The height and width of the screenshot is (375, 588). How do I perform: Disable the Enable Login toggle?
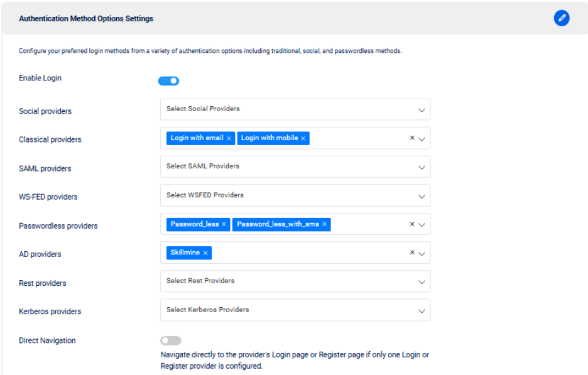(168, 80)
